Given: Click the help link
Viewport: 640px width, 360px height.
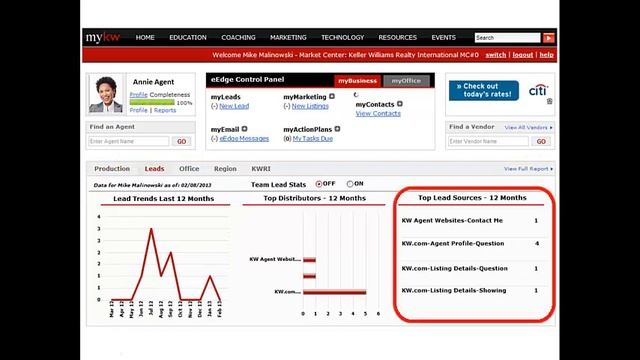Looking at the screenshot, I should 546,55.
